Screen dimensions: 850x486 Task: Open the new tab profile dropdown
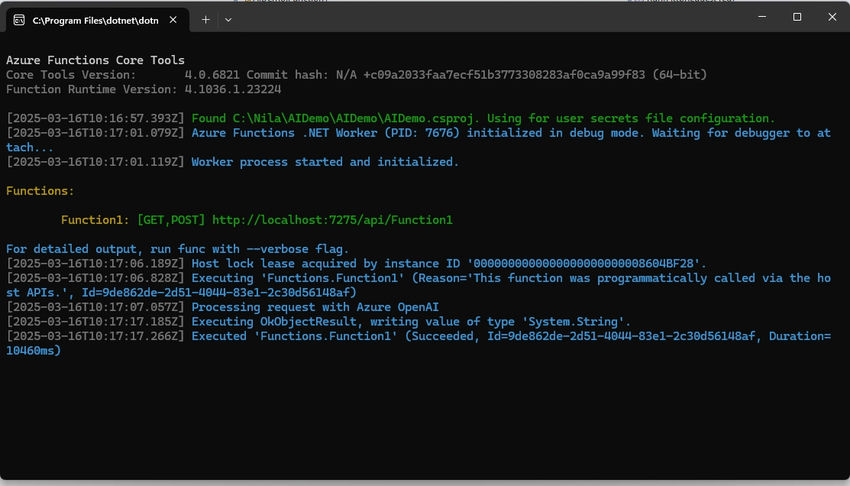tap(228, 20)
